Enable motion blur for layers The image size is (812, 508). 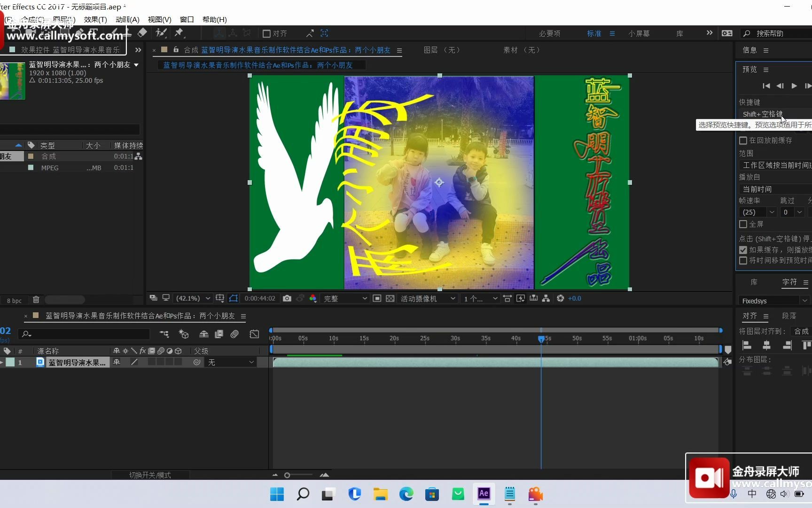(235, 334)
